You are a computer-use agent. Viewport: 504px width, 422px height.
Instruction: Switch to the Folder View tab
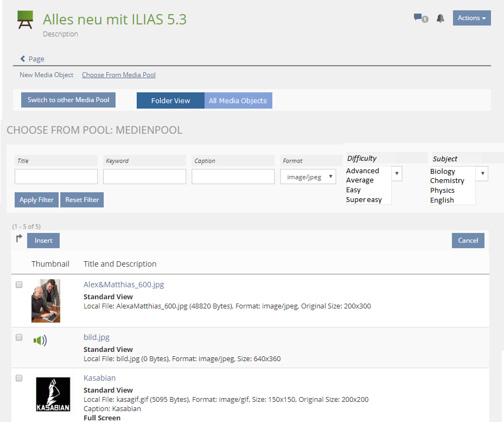click(170, 100)
